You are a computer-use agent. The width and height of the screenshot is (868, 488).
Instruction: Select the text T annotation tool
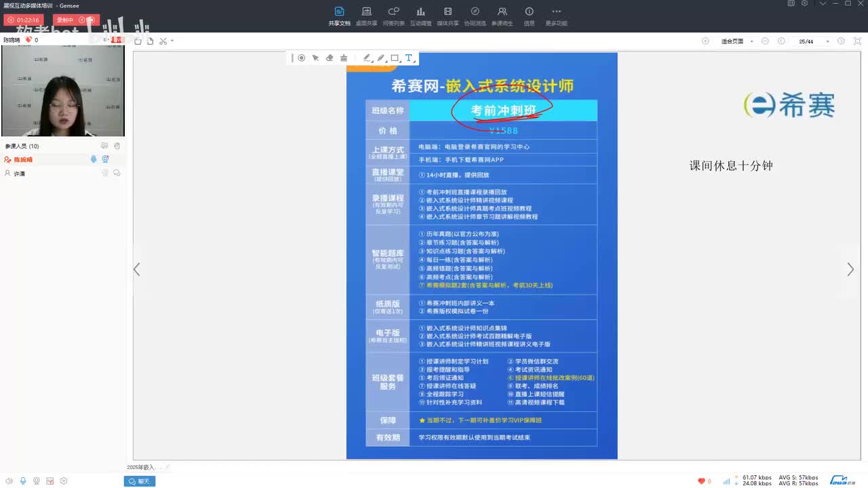tap(409, 58)
